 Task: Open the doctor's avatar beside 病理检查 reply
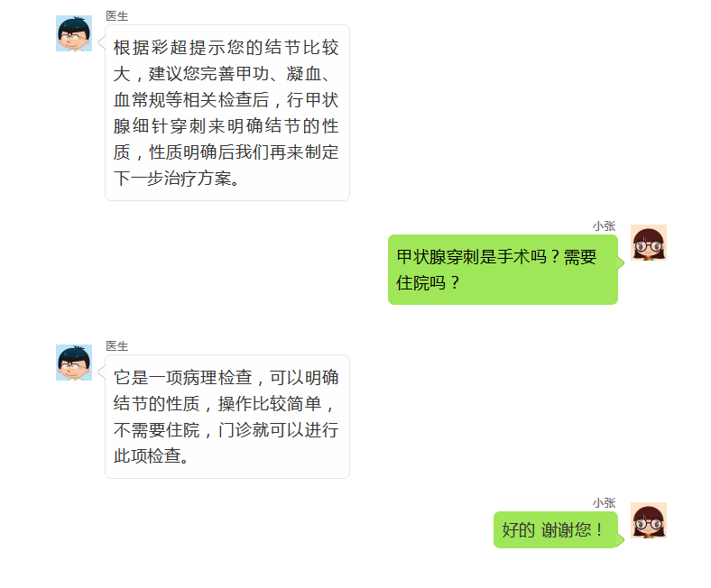click(x=74, y=363)
